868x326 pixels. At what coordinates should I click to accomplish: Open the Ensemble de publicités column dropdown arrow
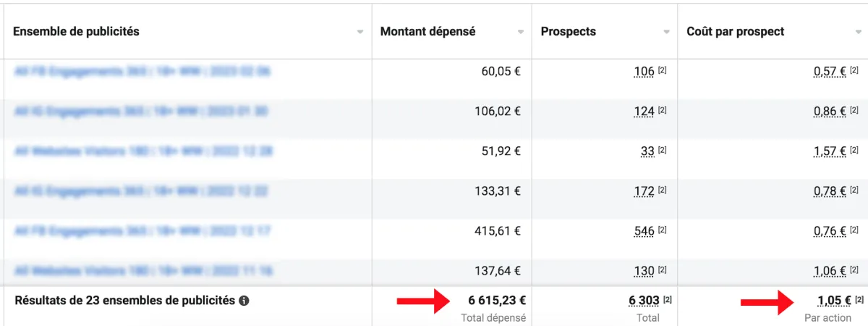pyautogui.click(x=360, y=32)
